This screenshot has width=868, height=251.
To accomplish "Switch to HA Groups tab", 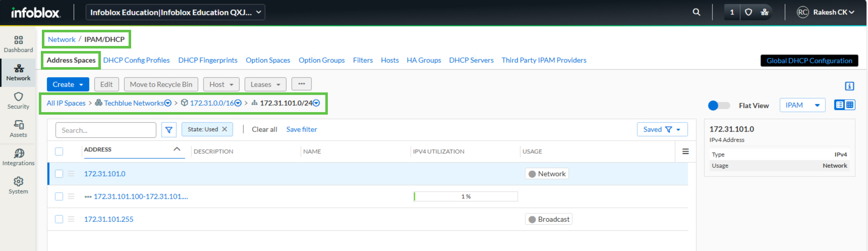I will point(424,60).
